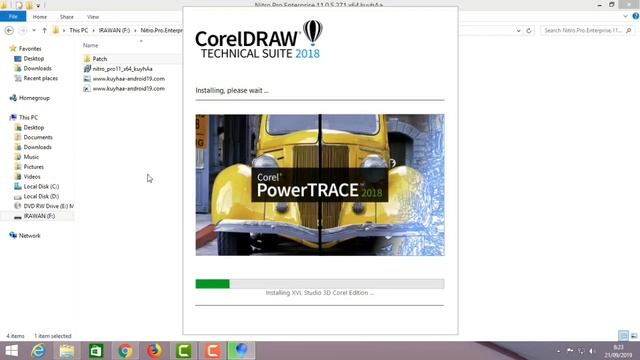Select DVD RW Drive (E:)
This screenshot has height=360, width=640.
pos(48,206)
